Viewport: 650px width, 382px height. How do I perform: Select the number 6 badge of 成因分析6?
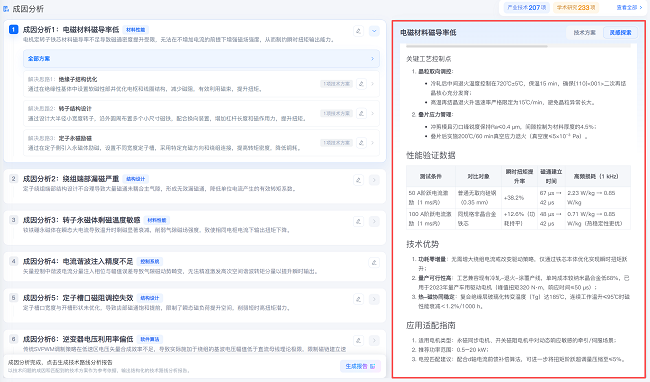click(x=14, y=339)
